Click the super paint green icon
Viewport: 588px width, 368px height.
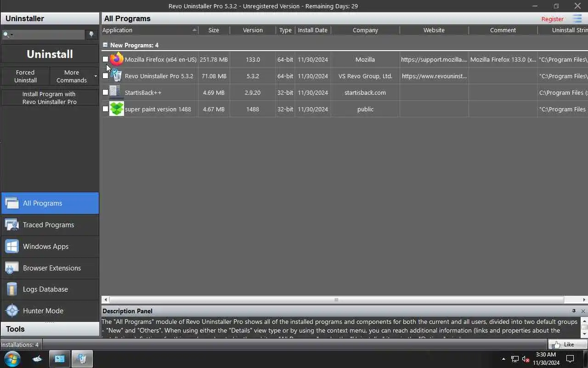click(117, 109)
